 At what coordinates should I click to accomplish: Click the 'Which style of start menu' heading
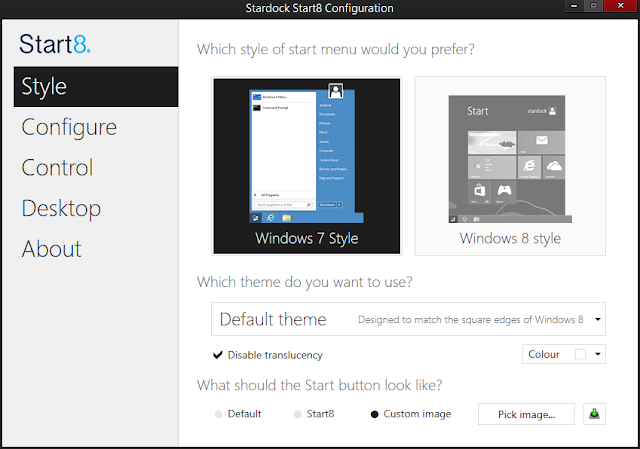coord(336,49)
